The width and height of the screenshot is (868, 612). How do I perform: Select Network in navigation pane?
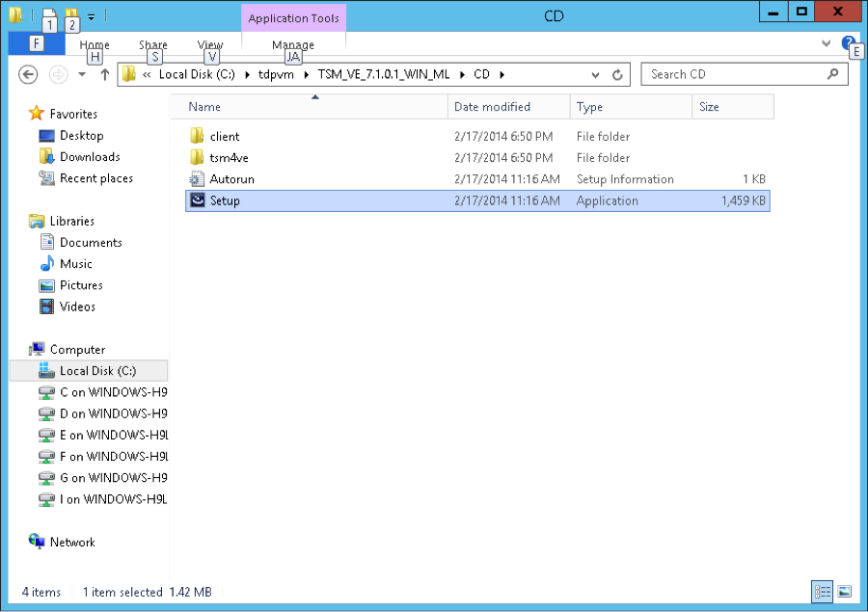pos(72,543)
